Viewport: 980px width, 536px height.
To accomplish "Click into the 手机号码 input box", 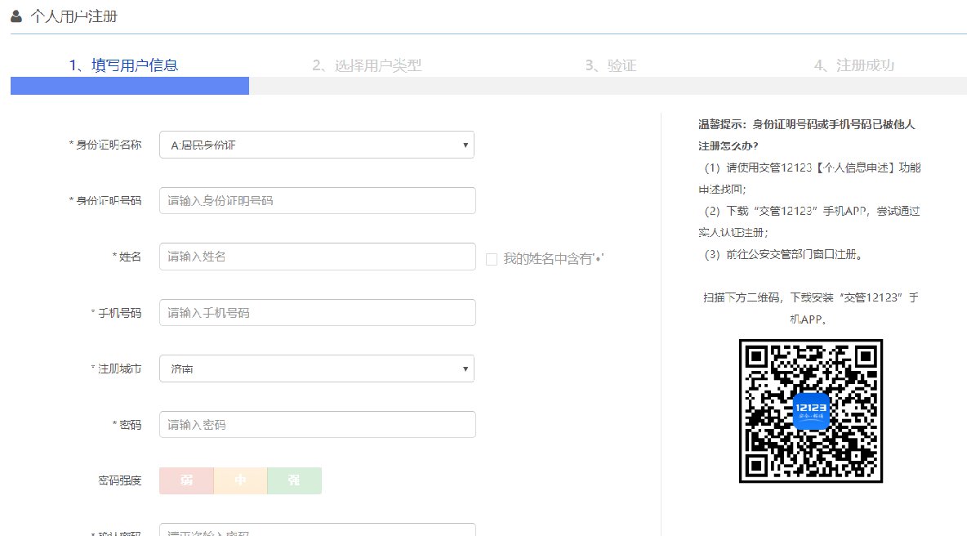I will click(317, 312).
